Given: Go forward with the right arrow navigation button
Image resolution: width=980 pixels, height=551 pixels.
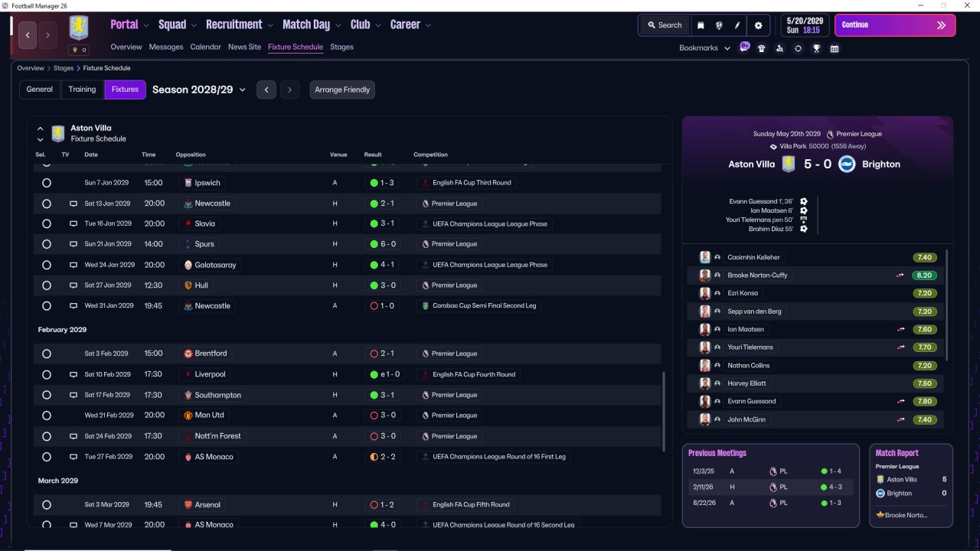Looking at the screenshot, I should (47, 35).
